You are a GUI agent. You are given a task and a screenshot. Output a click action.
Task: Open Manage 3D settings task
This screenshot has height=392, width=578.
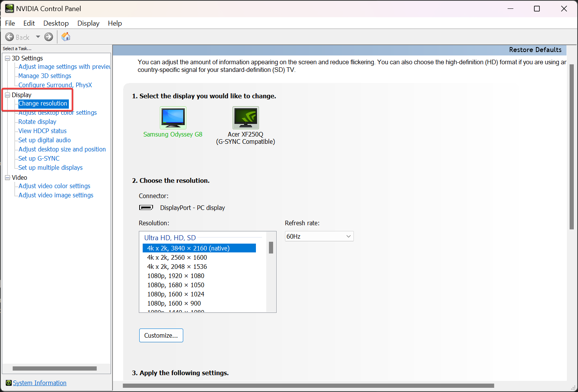[x=45, y=76]
